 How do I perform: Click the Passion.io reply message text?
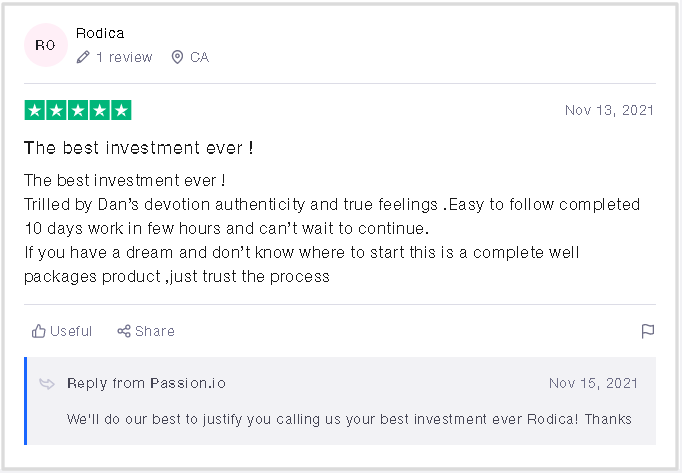tap(349, 419)
